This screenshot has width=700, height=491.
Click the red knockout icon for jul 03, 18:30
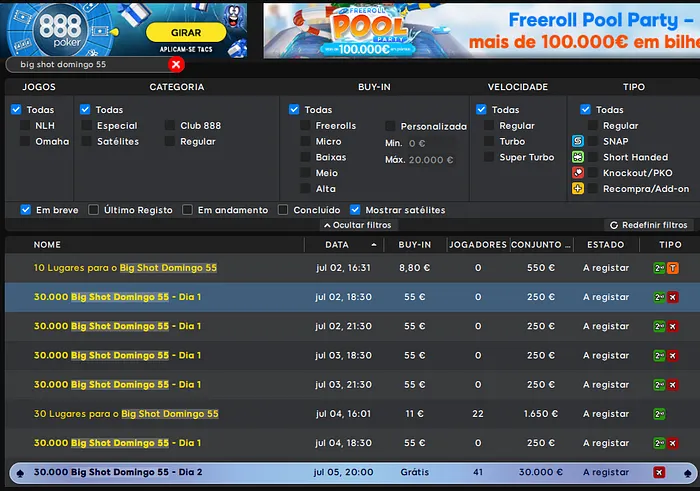point(673,356)
